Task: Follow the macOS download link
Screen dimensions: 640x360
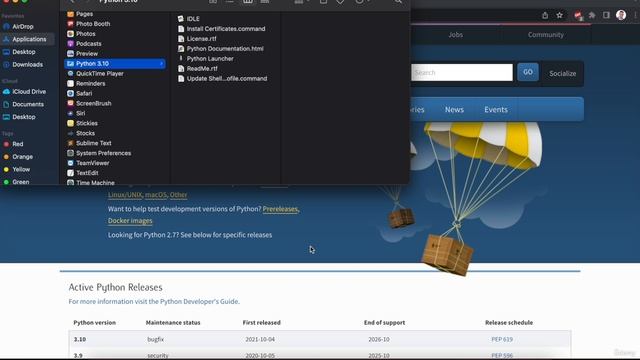Action: pos(156,195)
